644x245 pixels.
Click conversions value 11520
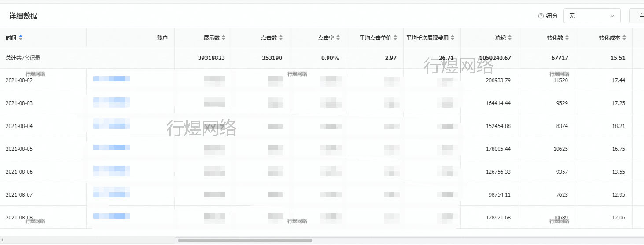coord(560,80)
